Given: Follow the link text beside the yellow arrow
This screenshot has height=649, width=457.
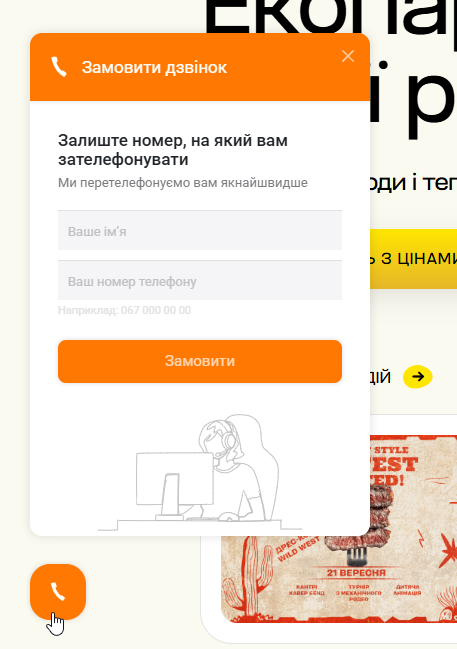Looking at the screenshot, I should tap(380, 377).
